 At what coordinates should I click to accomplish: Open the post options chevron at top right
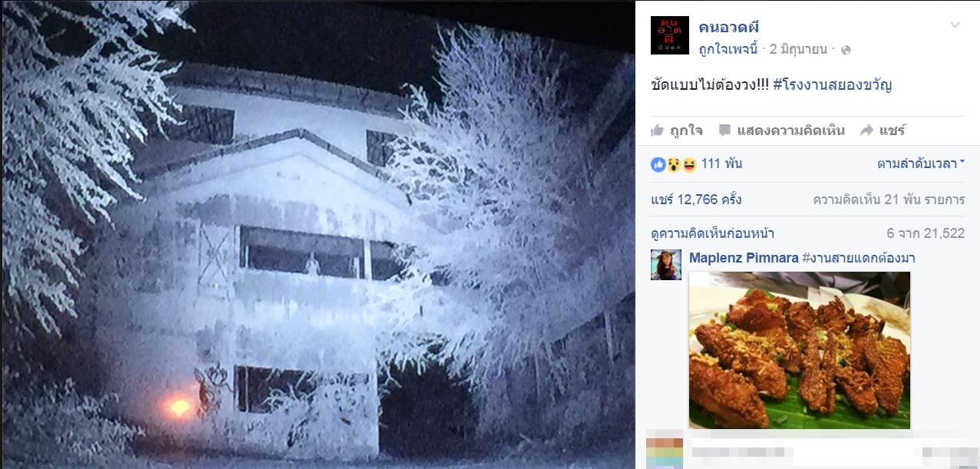tap(955, 25)
